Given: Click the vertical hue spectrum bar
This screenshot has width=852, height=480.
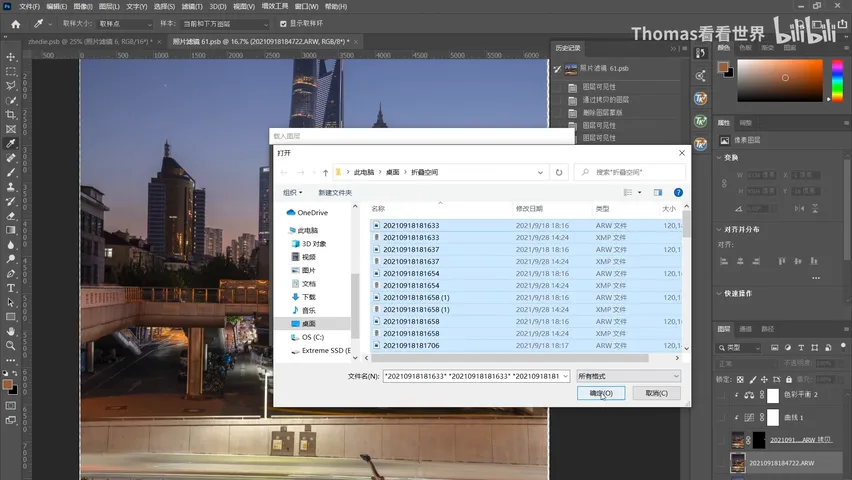Looking at the screenshot, I should coord(837,80).
